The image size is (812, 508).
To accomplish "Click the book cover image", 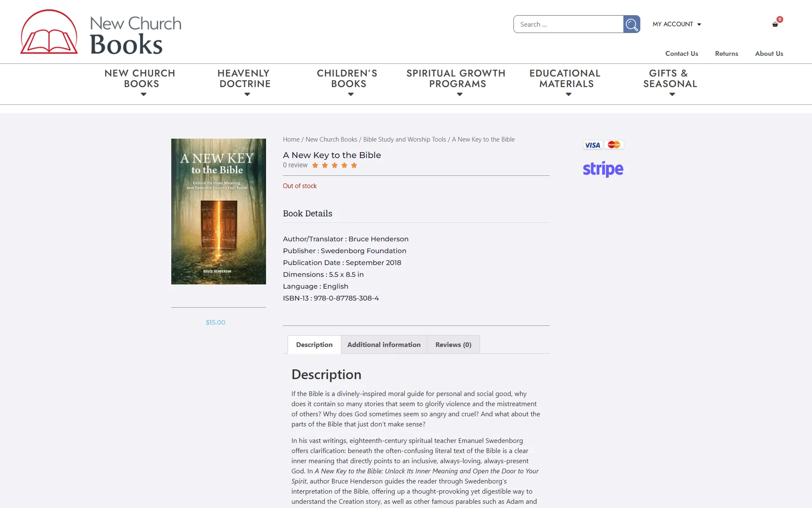I will coord(219,211).
